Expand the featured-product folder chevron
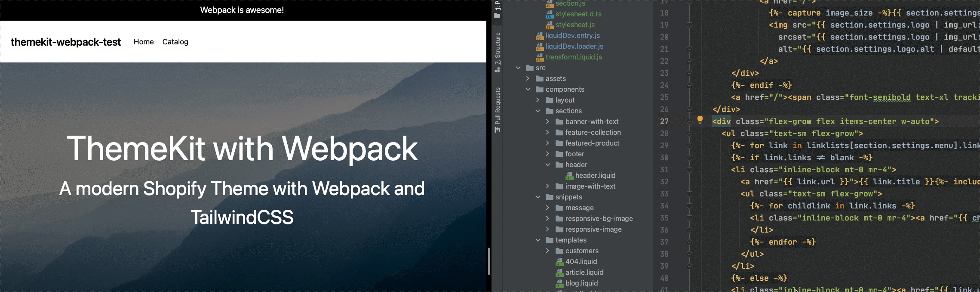980x292 pixels. click(548, 143)
